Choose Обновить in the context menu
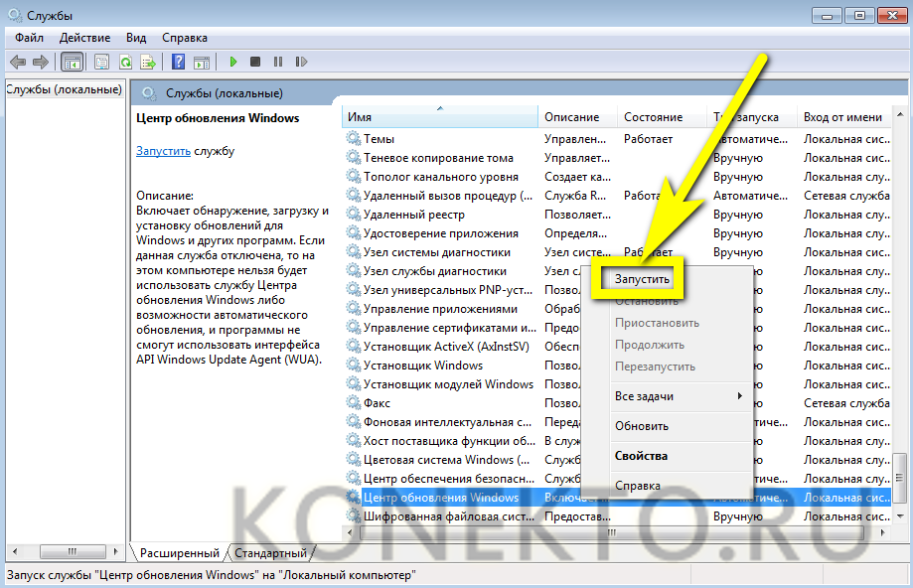The height and width of the screenshot is (588, 913). click(642, 426)
